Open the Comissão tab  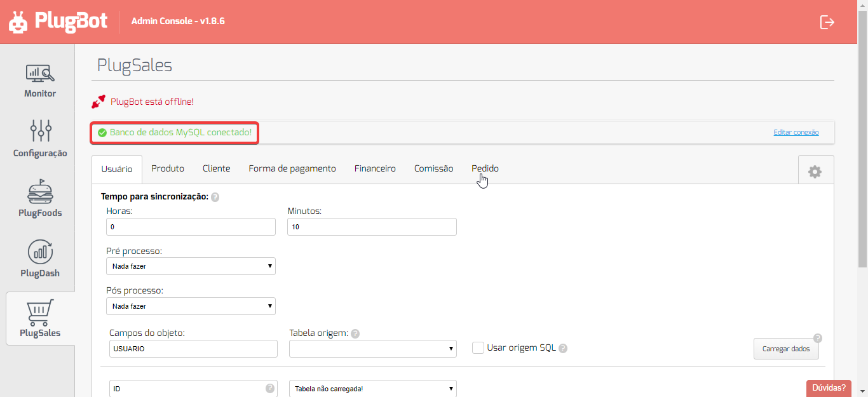[434, 168]
